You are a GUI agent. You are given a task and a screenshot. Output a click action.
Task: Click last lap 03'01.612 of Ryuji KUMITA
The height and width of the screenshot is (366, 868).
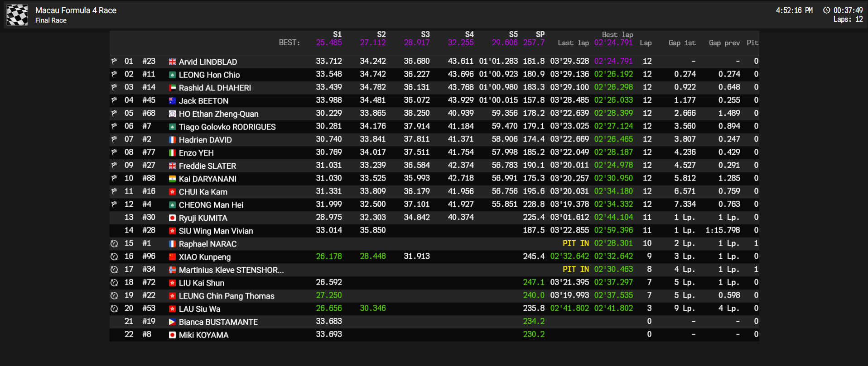(x=569, y=217)
